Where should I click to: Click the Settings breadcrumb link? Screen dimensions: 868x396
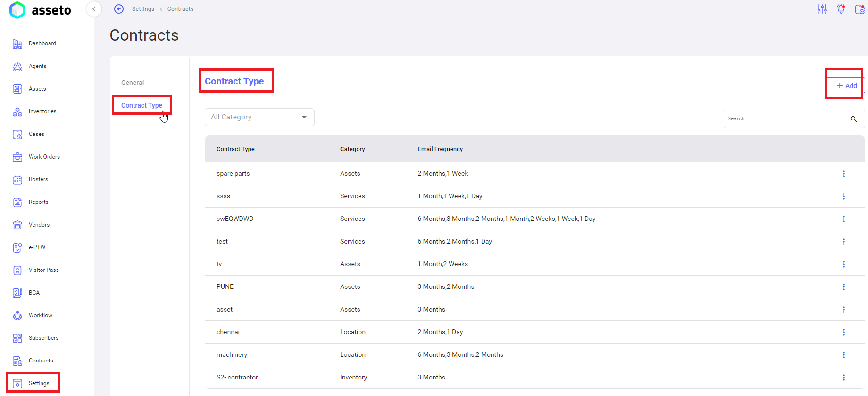pos(143,9)
